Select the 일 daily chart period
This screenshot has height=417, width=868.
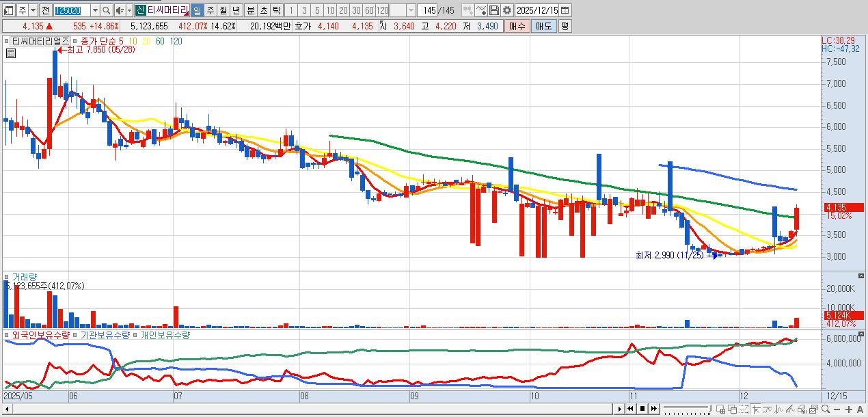coord(197,10)
